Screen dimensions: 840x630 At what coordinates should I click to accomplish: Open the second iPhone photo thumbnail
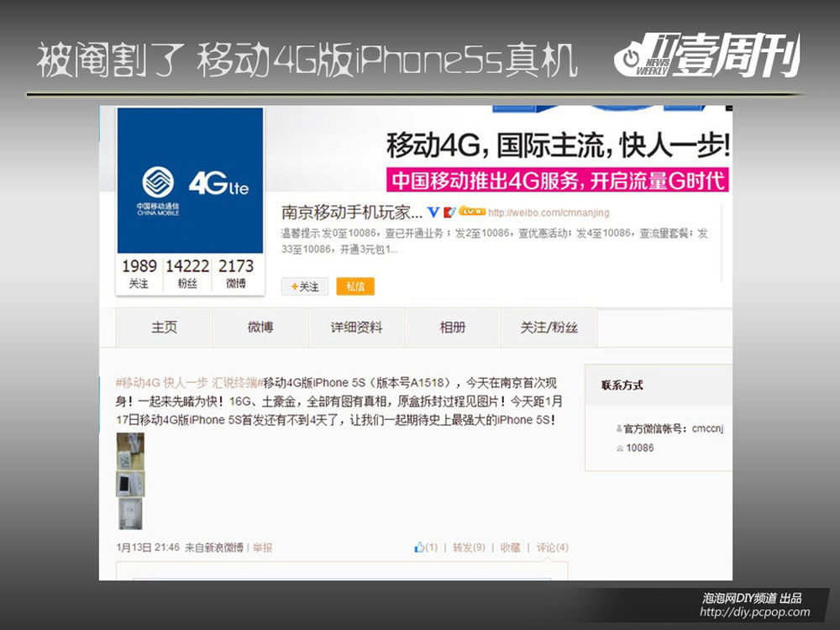click(x=130, y=484)
